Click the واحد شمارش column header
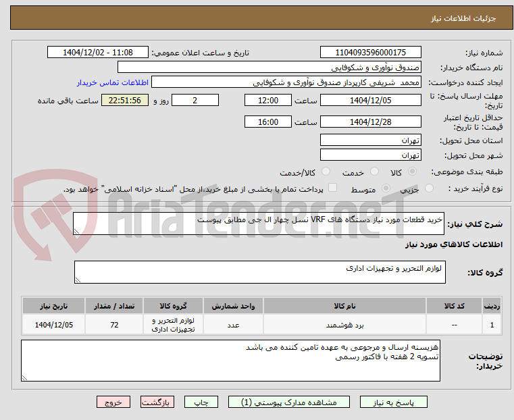Image resolution: width=514 pixels, height=420 pixels. (234, 306)
